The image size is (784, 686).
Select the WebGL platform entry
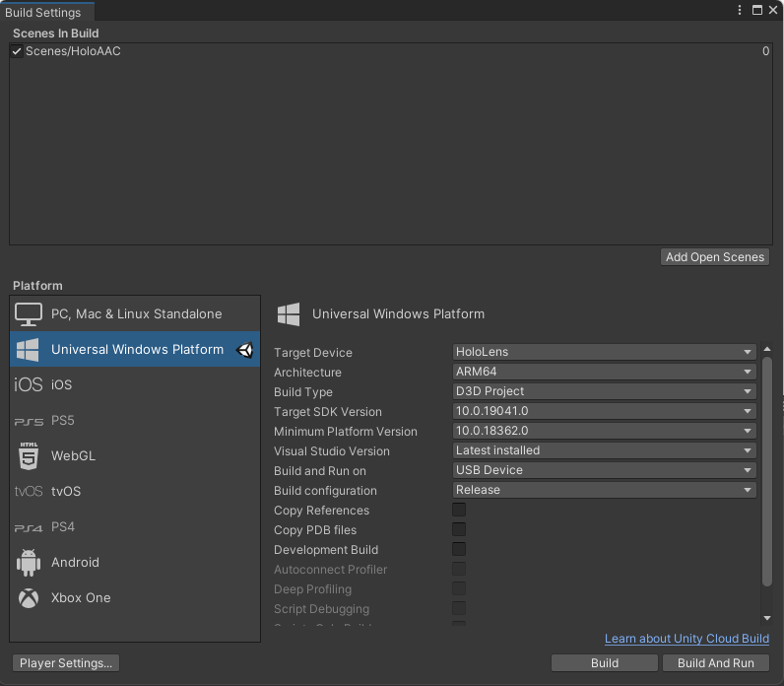tap(135, 455)
